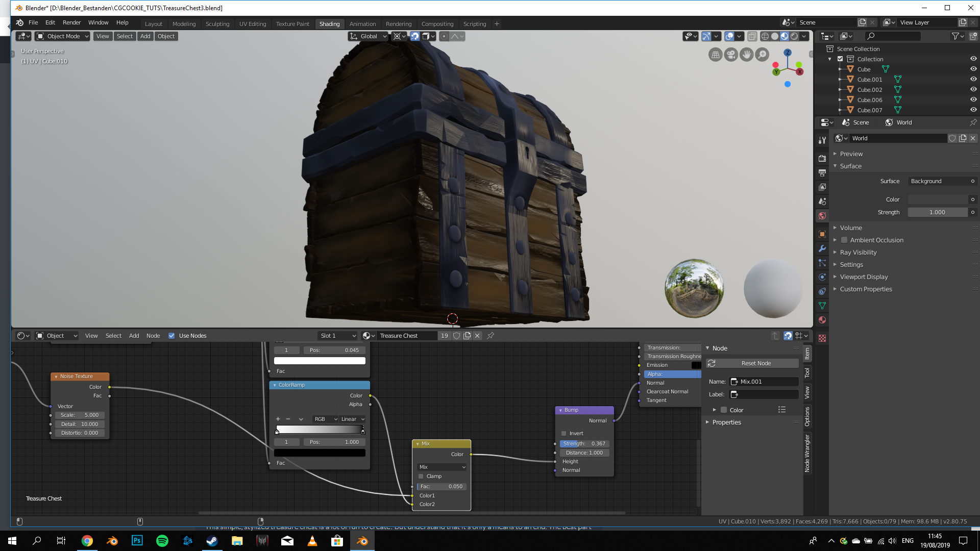Expand the Volume panel in World settings
Viewport: 980px width, 551px height.
pyautogui.click(x=850, y=228)
